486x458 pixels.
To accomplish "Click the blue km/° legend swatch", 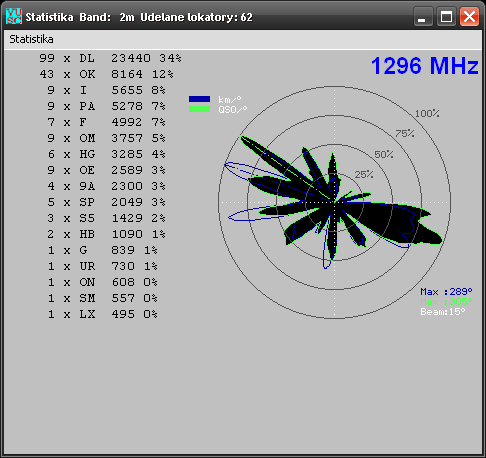I will pyautogui.click(x=199, y=99).
